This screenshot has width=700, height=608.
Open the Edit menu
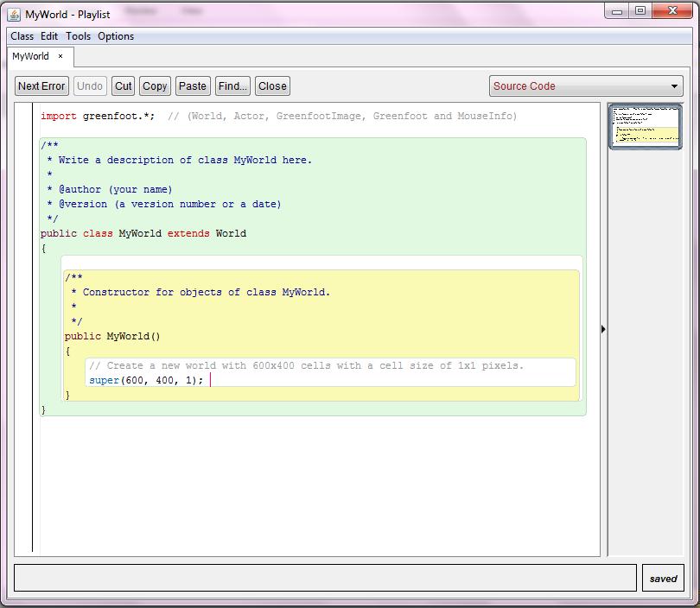coord(49,36)
